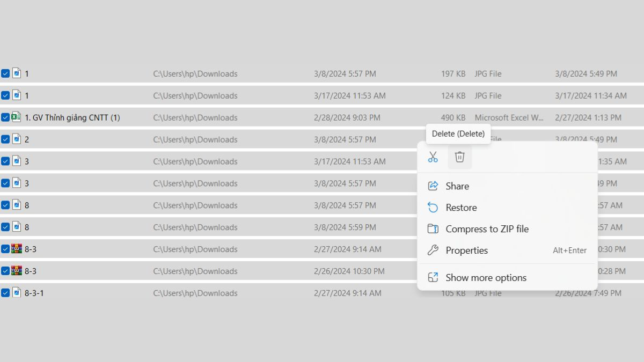Click the Delete trash can icon
644x362 pixels.
coord(460,157)
